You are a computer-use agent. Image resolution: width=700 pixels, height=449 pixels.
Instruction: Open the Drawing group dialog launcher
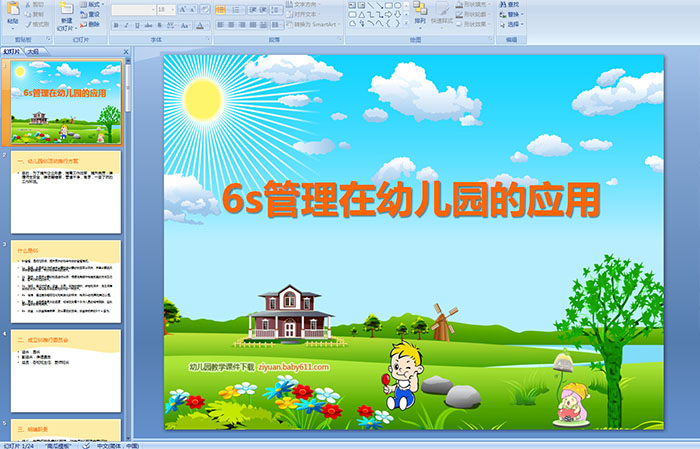[x=491, y=39]
